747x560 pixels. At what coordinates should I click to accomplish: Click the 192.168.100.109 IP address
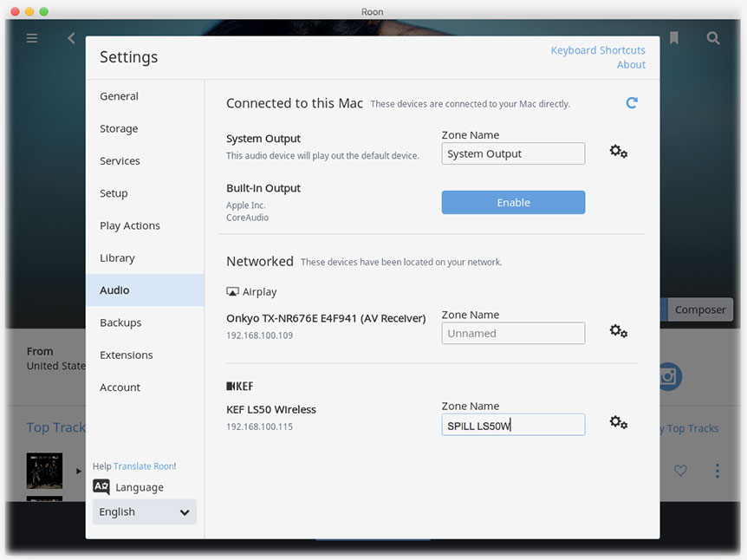(260, 335)
